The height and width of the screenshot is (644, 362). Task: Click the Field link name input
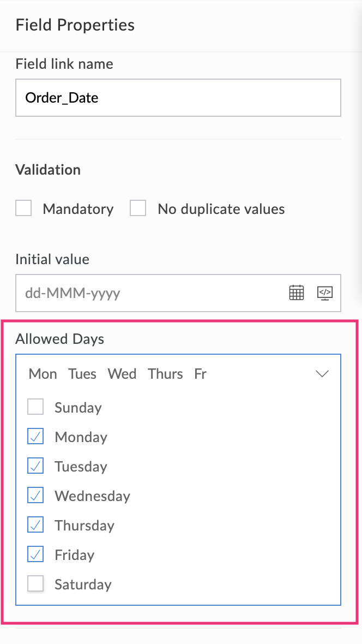pos(178,98)
